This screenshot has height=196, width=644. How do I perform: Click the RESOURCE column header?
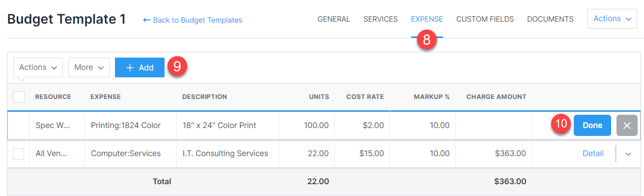[x=53, y=97]
